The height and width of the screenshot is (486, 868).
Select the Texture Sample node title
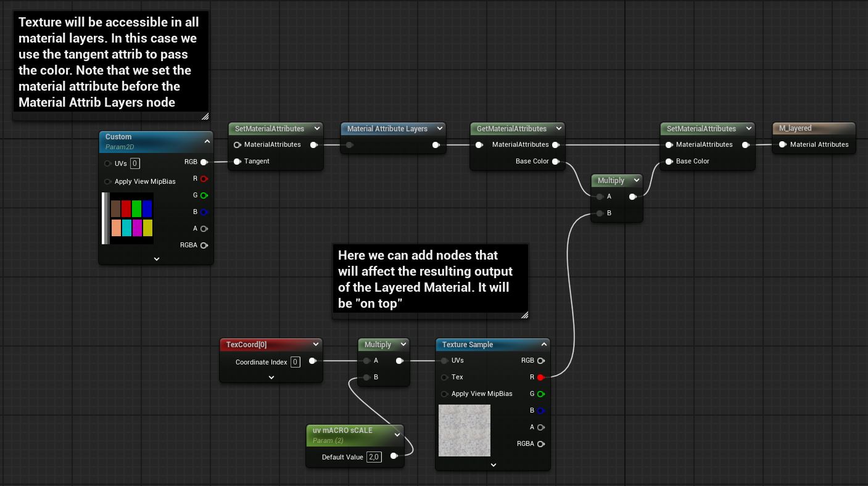point(468,344)
